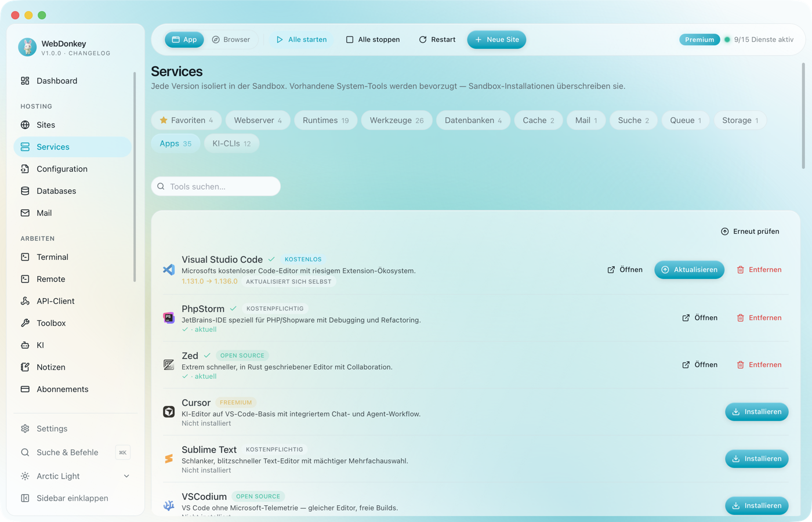
Task: Click the Suche & Befehle magnifier icon
Action: (x=25, y=452)
